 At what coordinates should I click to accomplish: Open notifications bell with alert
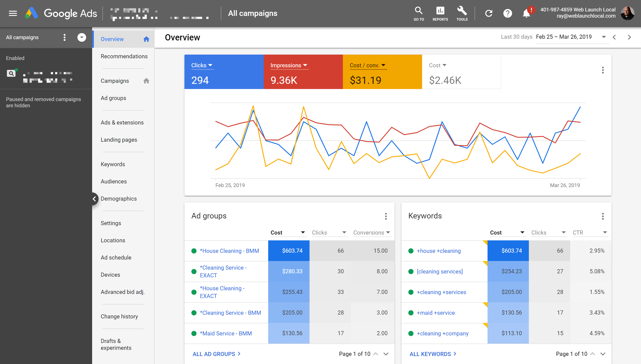527,13
